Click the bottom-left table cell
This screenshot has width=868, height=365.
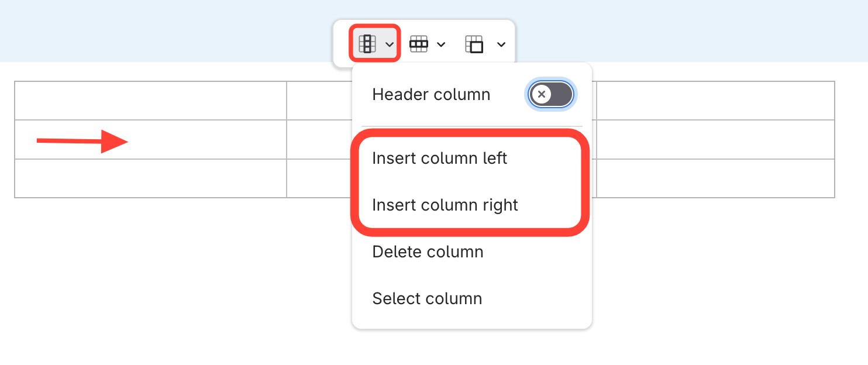point(150,178)
